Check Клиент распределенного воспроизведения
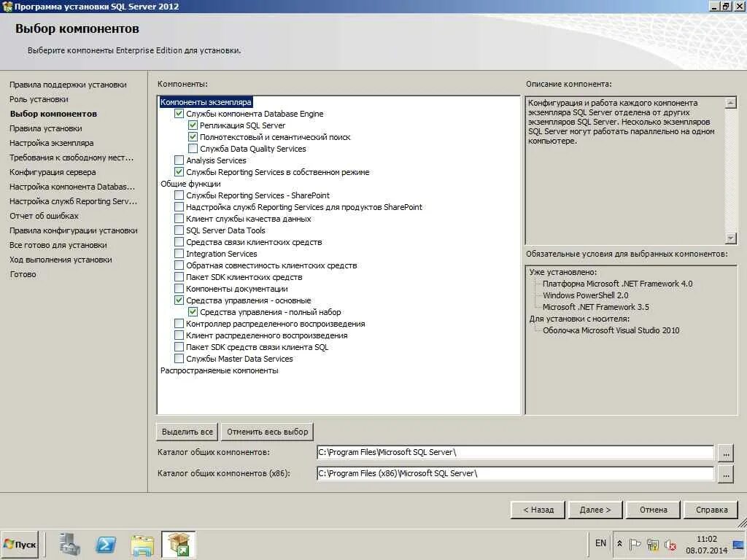747x560 pixels. [179, 335]
